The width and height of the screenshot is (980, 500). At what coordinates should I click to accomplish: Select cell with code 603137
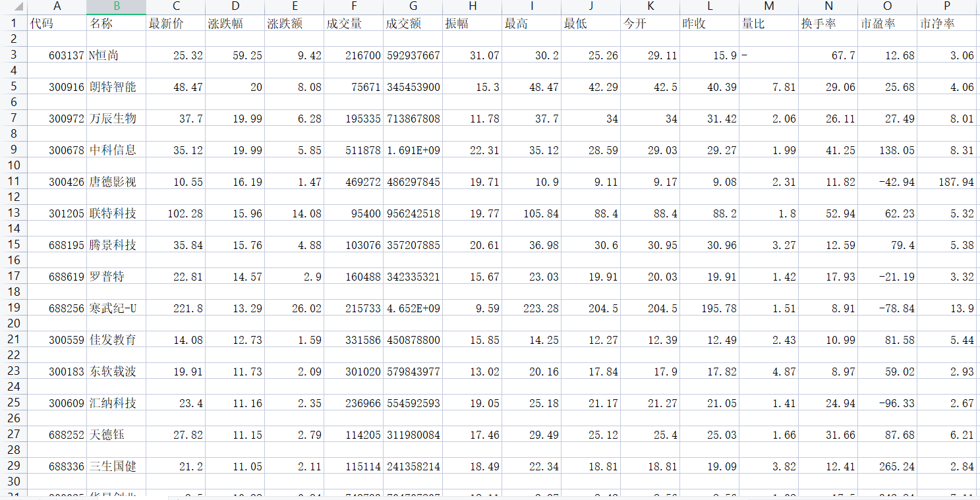click(x=57, y=55)
